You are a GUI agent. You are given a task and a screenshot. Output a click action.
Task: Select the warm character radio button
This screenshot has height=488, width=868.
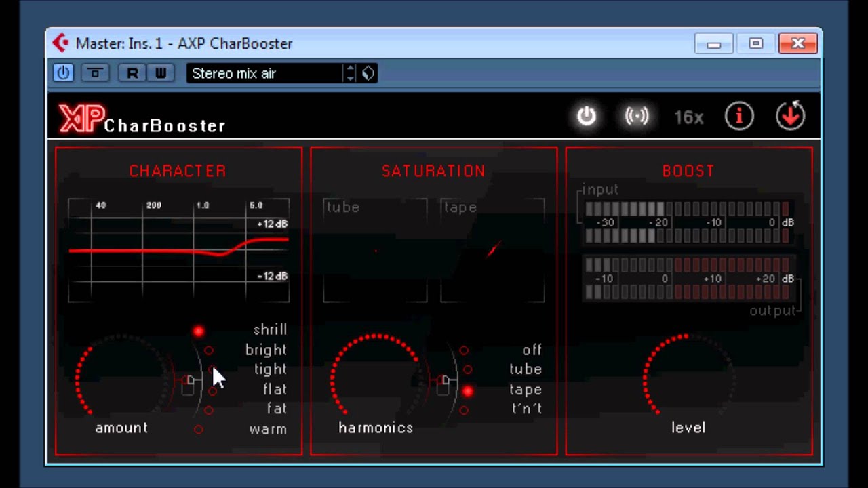click(x=198, y=429)
